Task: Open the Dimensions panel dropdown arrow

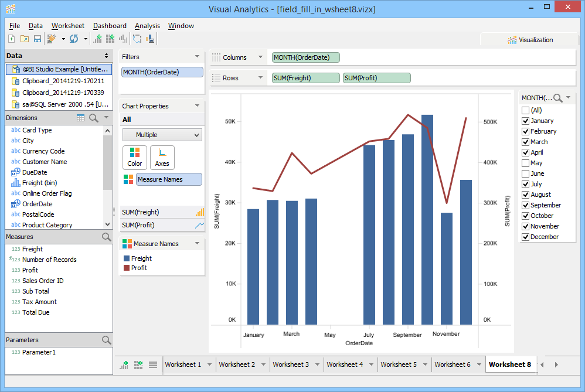Action: coord(106,118)
